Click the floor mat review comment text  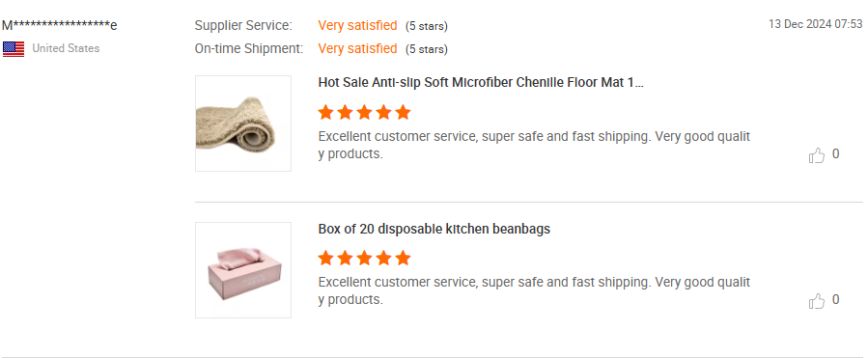tap(534, 146)
